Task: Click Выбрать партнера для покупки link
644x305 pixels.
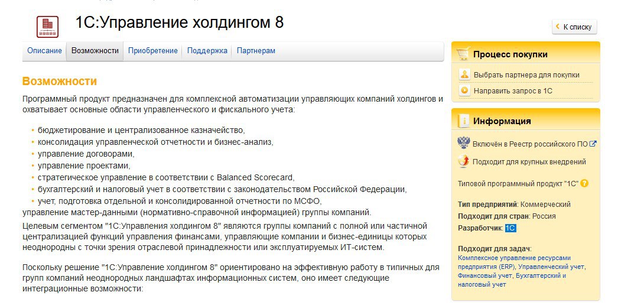Action: (x=526, y=75)
